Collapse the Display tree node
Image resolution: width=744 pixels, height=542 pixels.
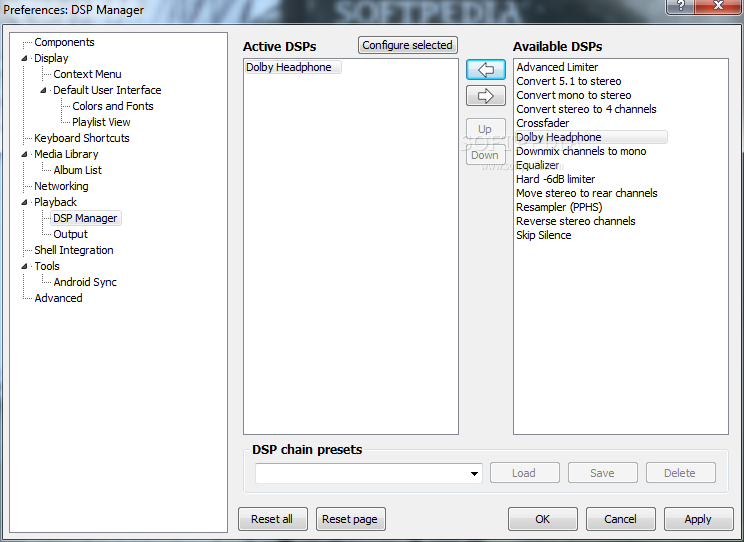tap(24, 58)
